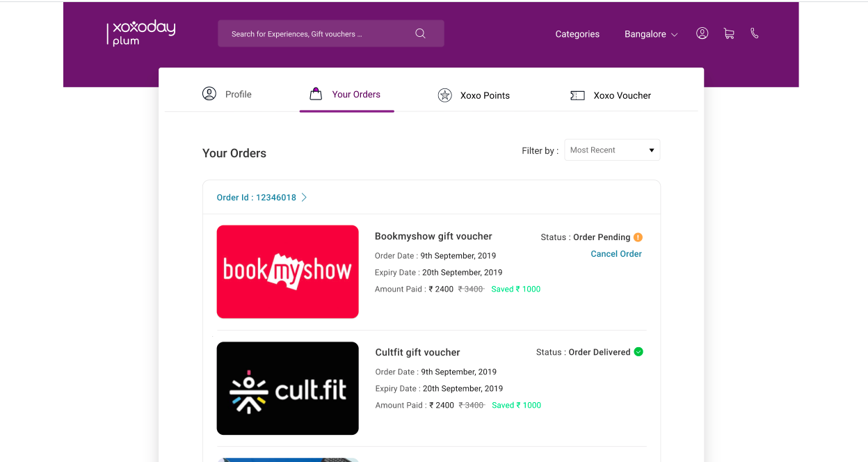Click the Xoxoday Plum logo
This screenshot has height=462, width=868.
140,33
